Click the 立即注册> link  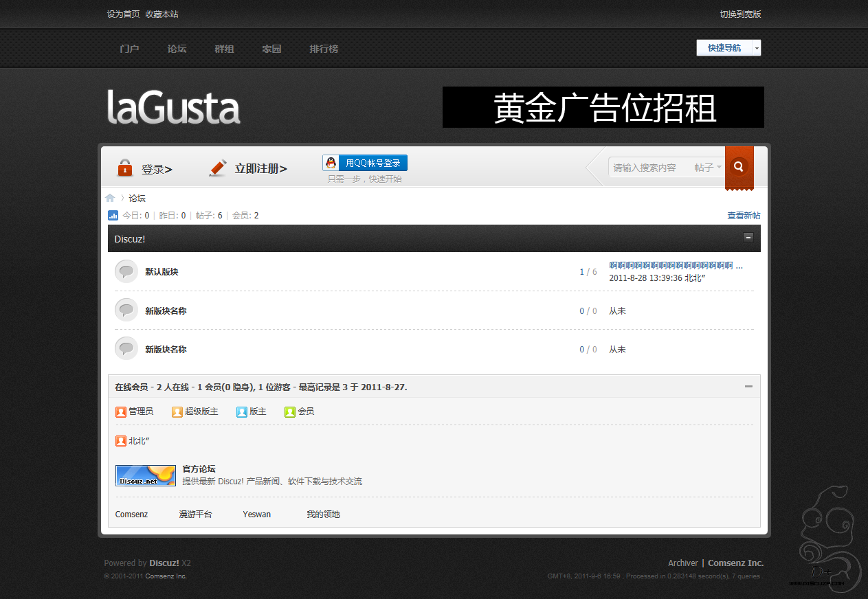coord(261,168)
